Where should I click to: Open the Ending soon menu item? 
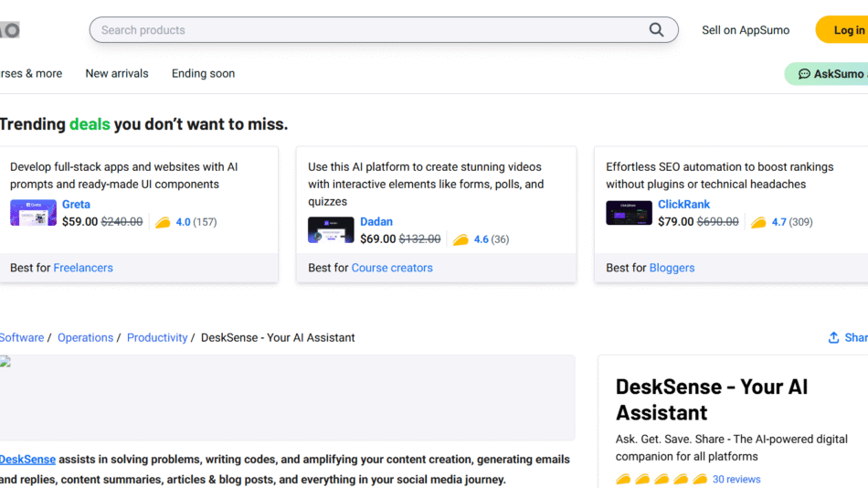pos(203,74)
